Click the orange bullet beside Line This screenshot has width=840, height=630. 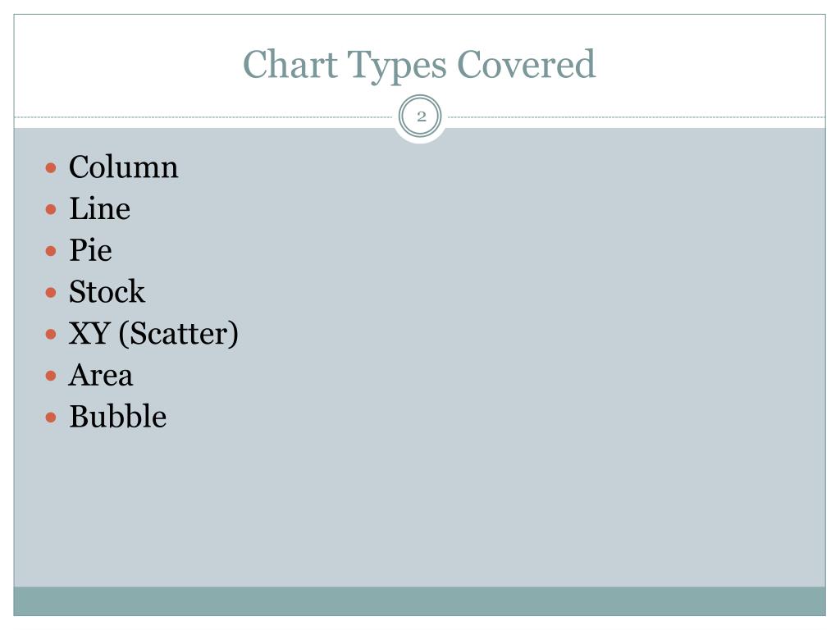(51, 209)
